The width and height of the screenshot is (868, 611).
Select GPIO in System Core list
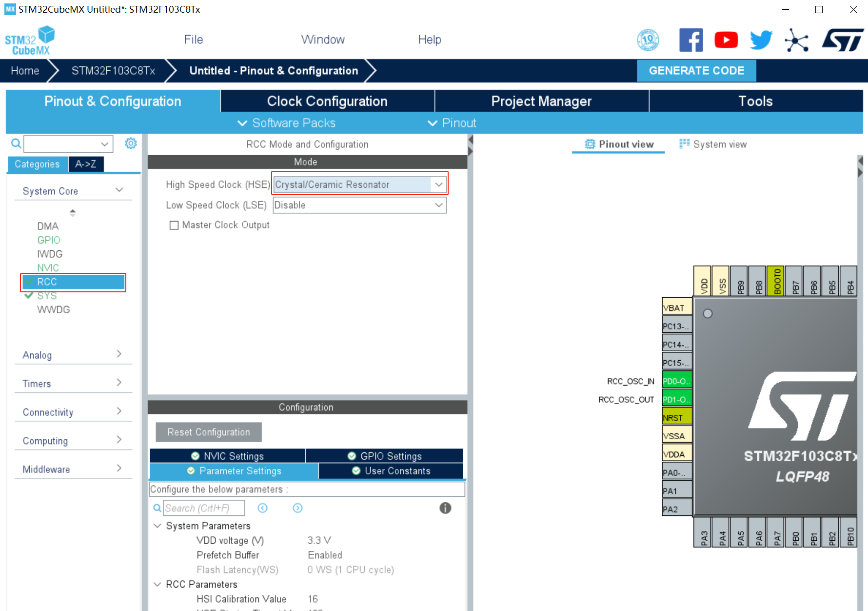[x=49, y=240]
